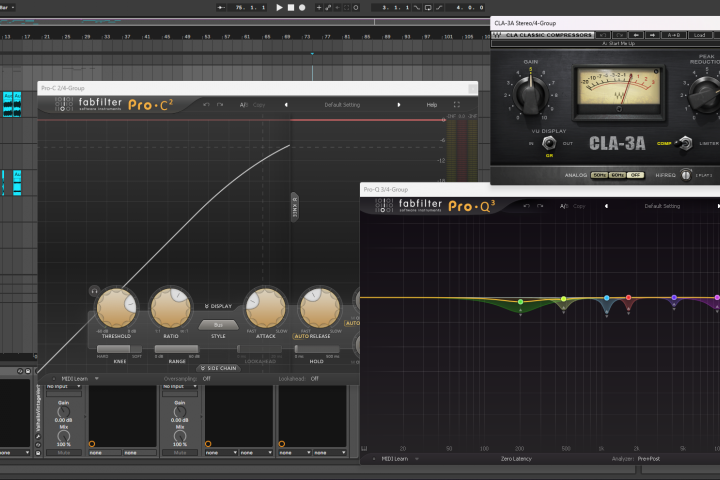Set CLA-3A Analog to 50Hz
The height and width of the screenshot is (480, 720).
(x=599, y=175)
